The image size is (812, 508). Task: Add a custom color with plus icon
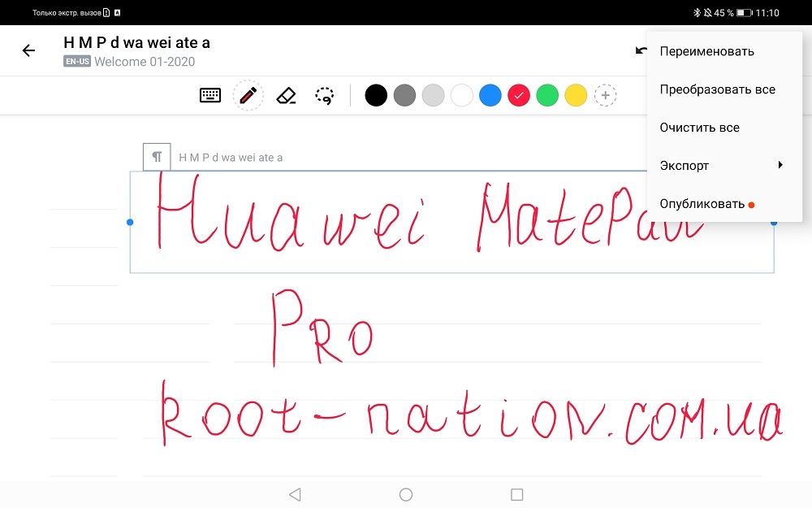605,95
